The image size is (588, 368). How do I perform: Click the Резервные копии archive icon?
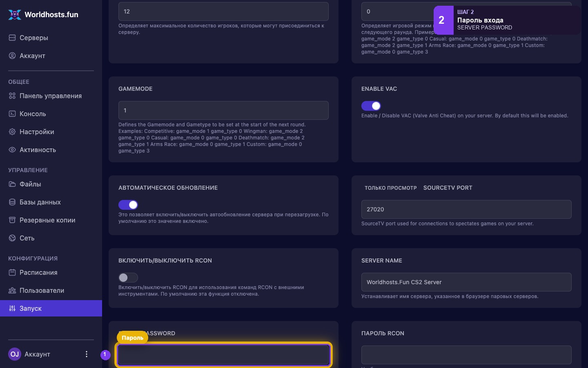(12, 220)
